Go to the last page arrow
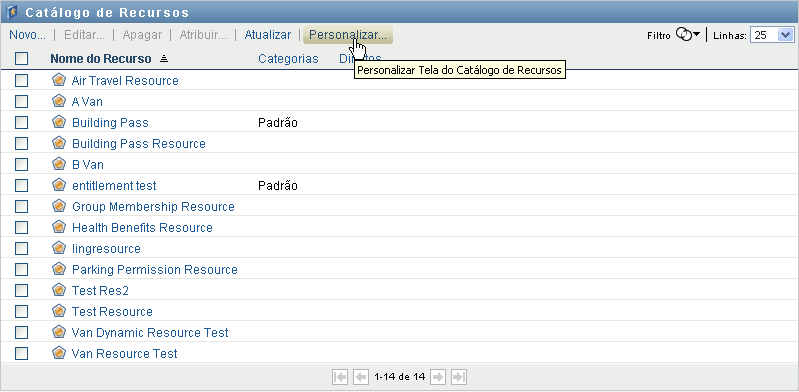The width and height of the screenshot is (799, 392). [459, 377]
